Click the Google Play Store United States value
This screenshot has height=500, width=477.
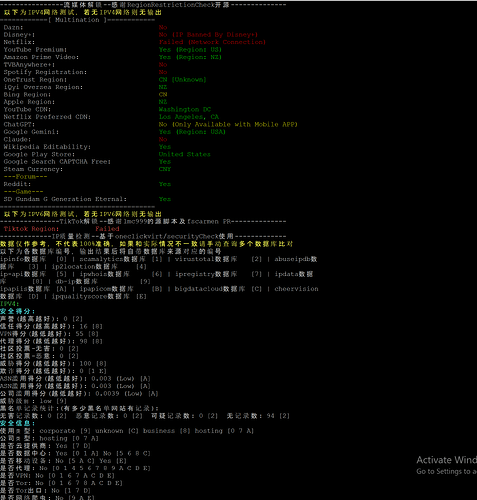pyautogui.click(x=185, y=154)
